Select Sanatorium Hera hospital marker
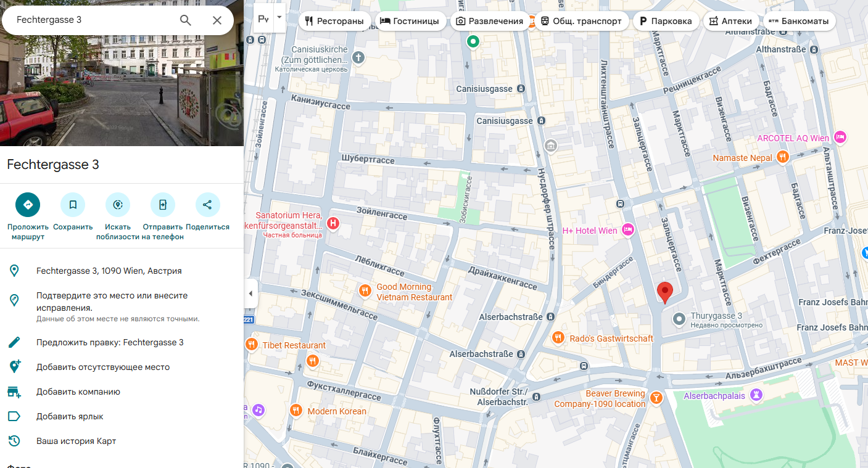868x468 pixels. pos(333,223)
